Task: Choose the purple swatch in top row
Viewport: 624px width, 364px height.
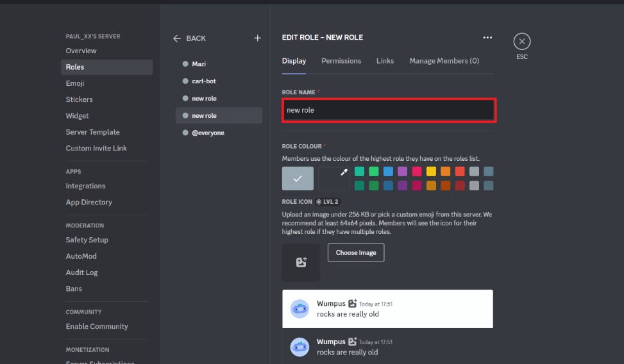Action: point(402,172)
